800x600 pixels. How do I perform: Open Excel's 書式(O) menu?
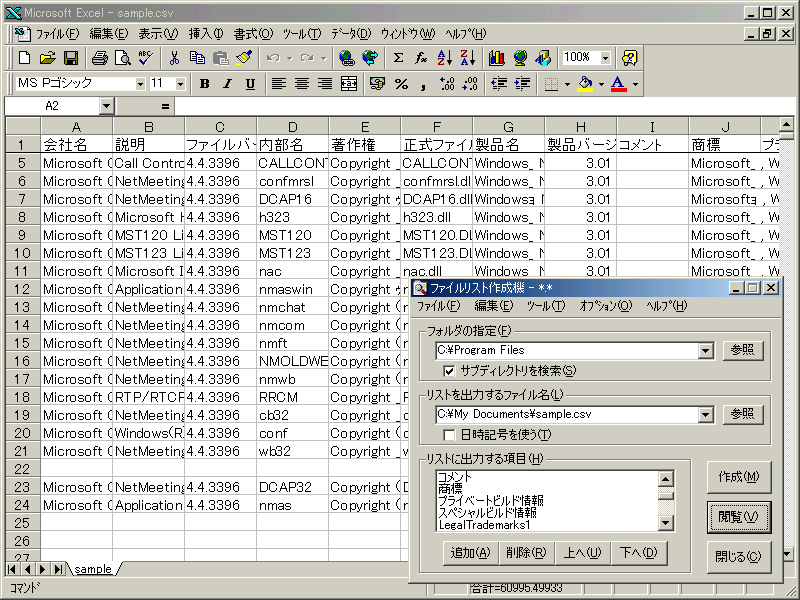[253, 34]
